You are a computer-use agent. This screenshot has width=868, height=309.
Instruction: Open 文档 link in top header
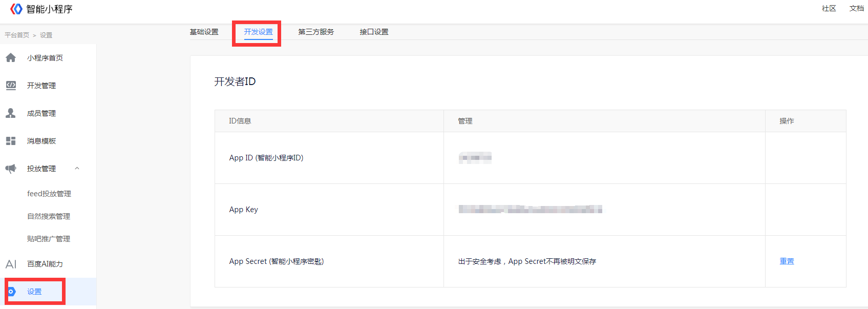(856, 8)
